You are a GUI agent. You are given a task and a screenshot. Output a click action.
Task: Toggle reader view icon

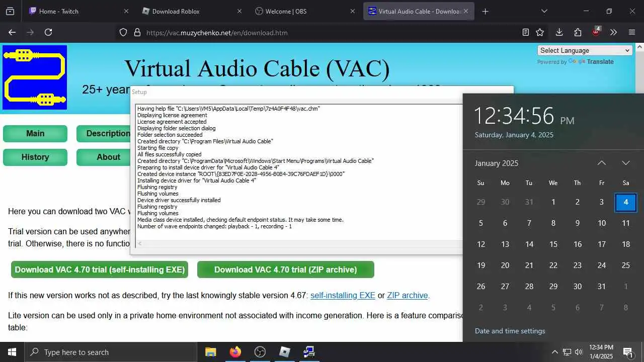(x=525, y=32)
